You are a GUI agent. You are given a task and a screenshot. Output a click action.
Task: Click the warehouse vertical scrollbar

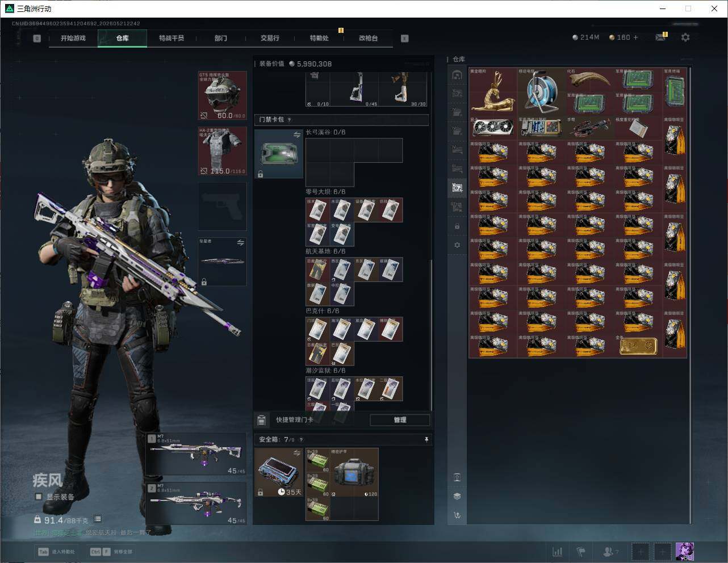[x=691, y=295]
